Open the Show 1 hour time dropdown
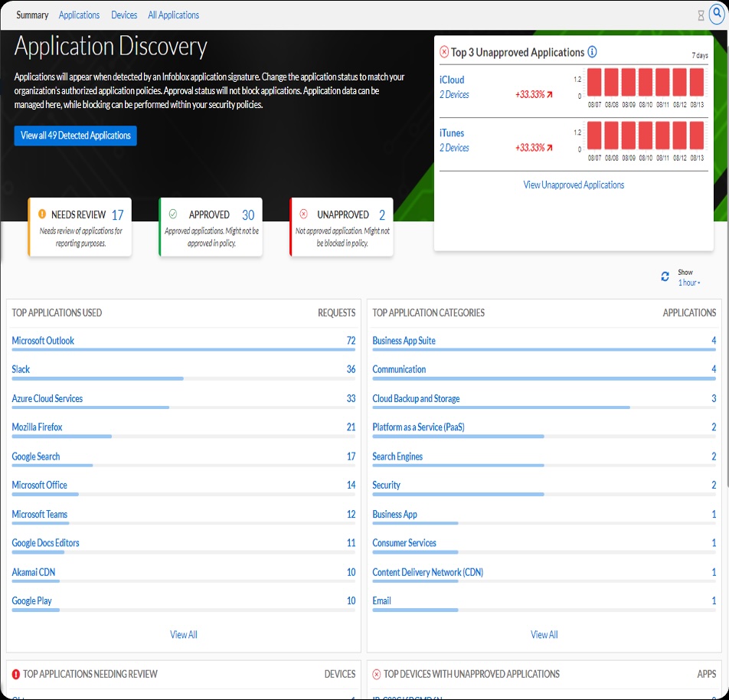The height and width of the screenshot is (700, 729). [x=688, y=283]
